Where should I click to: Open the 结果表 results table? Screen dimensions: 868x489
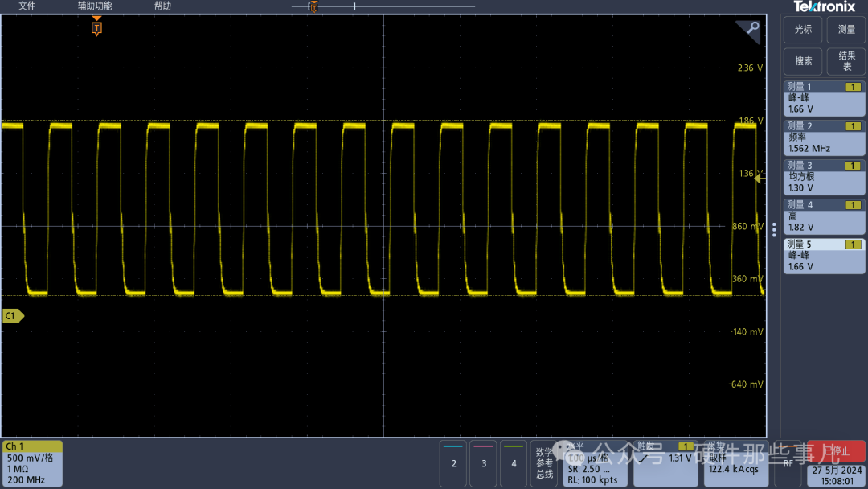pyautogui.click(x=846, y=61)
